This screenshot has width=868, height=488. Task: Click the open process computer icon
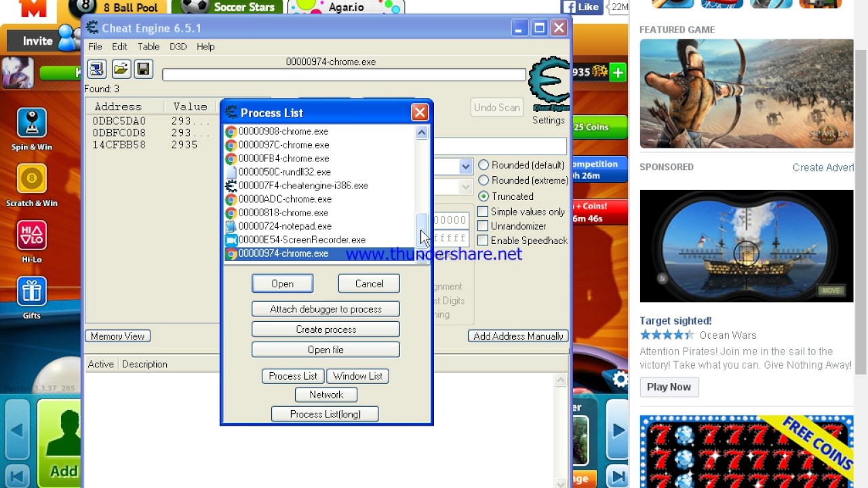coord(96,69)
